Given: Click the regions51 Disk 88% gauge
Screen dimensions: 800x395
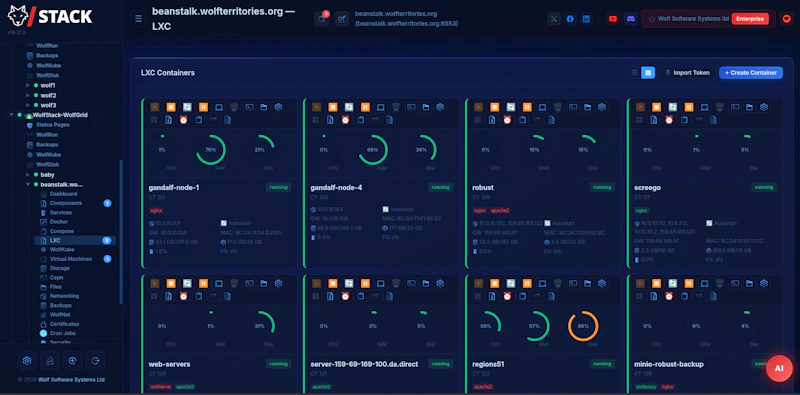Looking at the screenshot, I should [x=583, y=326].
